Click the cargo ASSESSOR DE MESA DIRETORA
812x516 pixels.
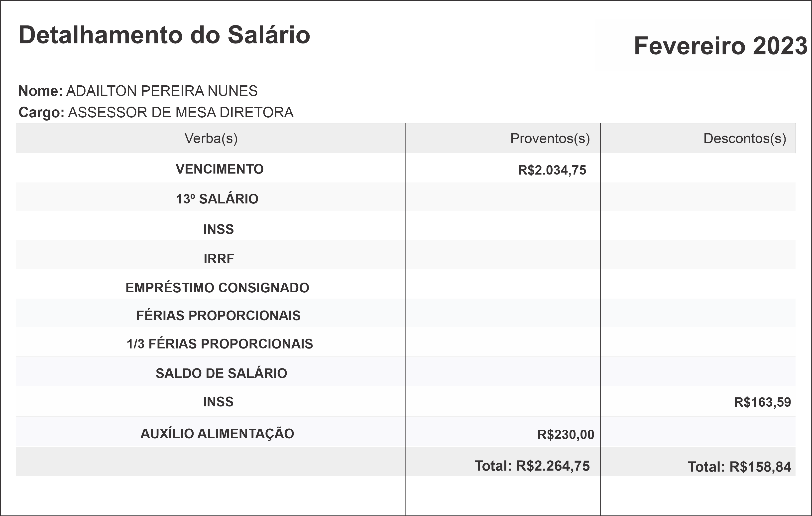181,113
